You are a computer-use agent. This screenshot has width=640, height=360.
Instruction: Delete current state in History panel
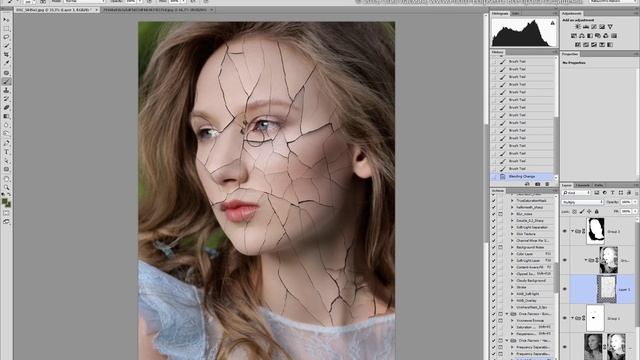(x=547, y=184)
